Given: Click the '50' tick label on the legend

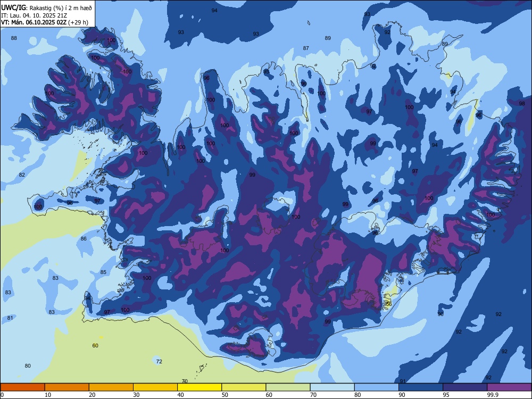Looking at the screenshot, I should click(x=225, y=395).
